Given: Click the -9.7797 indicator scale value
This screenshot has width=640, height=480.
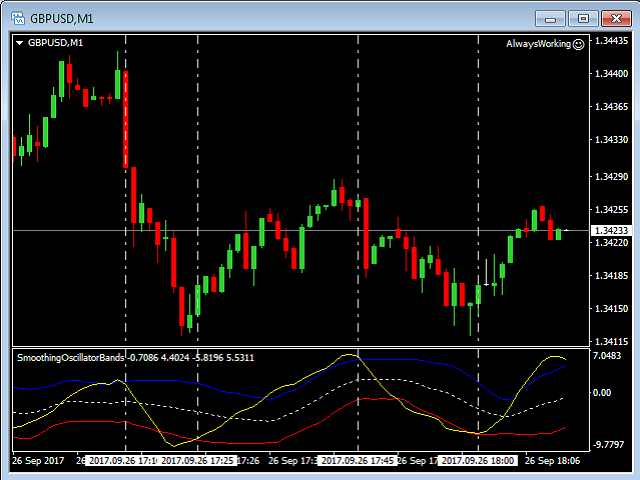Looking at the screenshot, I should tap(609, 444).
